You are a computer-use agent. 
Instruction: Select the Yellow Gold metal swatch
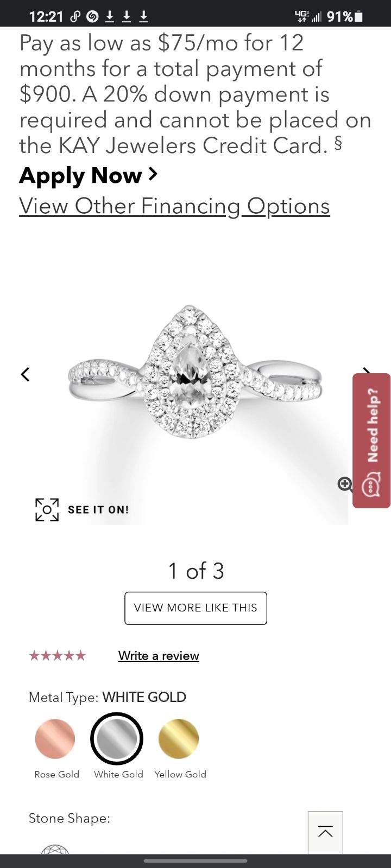pos(179,739)
